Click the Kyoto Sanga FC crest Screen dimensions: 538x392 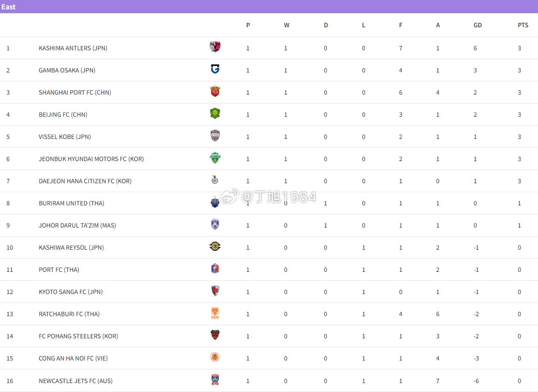click(215, 291)
